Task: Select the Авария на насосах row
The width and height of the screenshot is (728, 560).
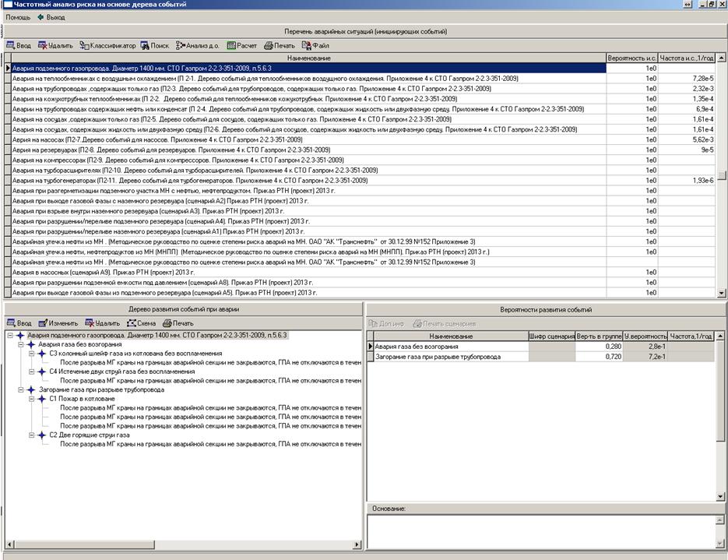Action: [x=156, y=139]
